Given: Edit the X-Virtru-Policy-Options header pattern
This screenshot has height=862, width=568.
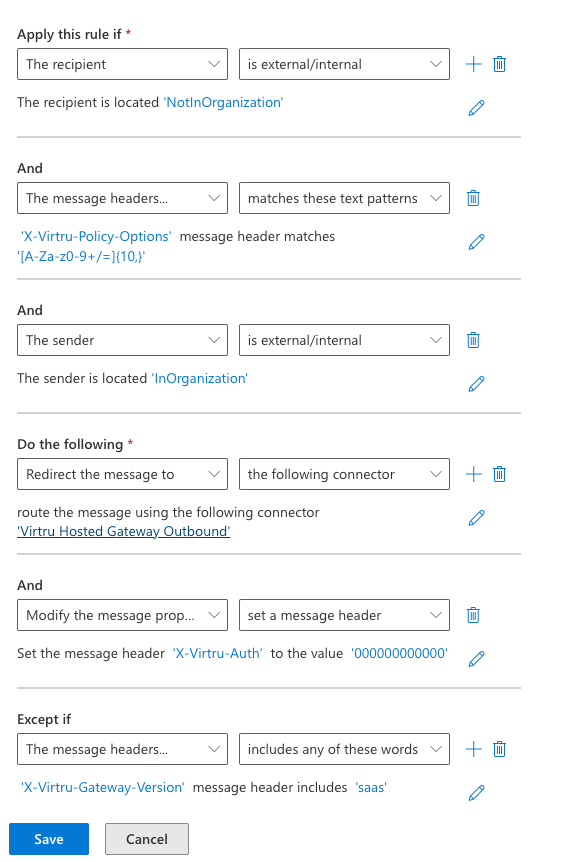Looking at the screenshot, I should click(x=476, y=242).
